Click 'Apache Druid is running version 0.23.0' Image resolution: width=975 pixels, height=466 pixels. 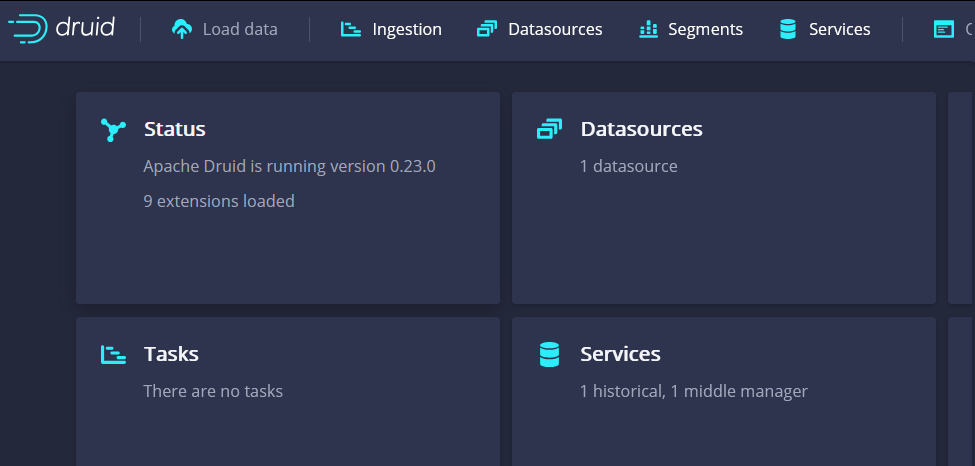289,166
